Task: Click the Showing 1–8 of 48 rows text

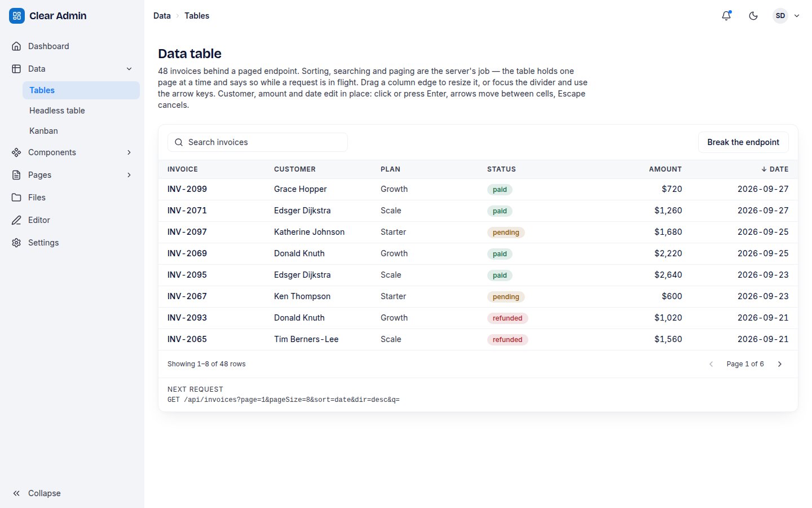Action: coord(206,364)
